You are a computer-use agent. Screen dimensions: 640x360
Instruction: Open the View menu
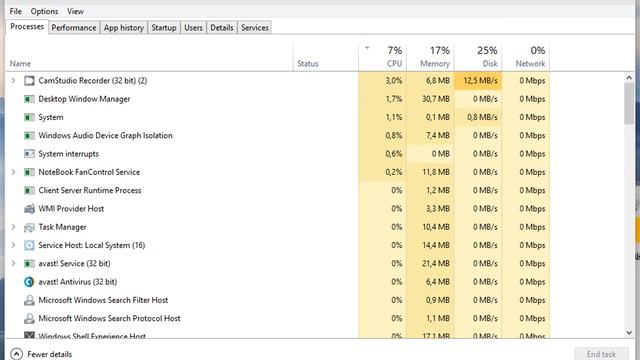coord(75,11)
